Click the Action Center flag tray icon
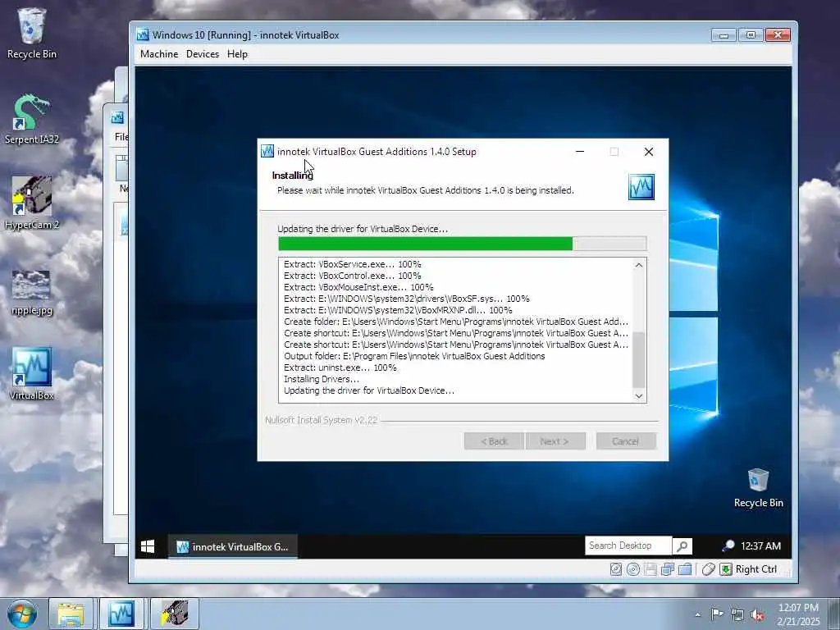The width and height of the screenshot is (840, 630). pyautogui.click(x=717, y=614)
